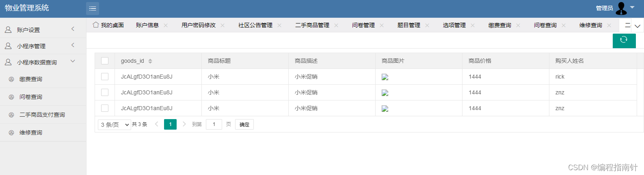The image size is (644, 175).
Task: Click the smiley icon beside 缴费查询
Action: click(11, 79)
